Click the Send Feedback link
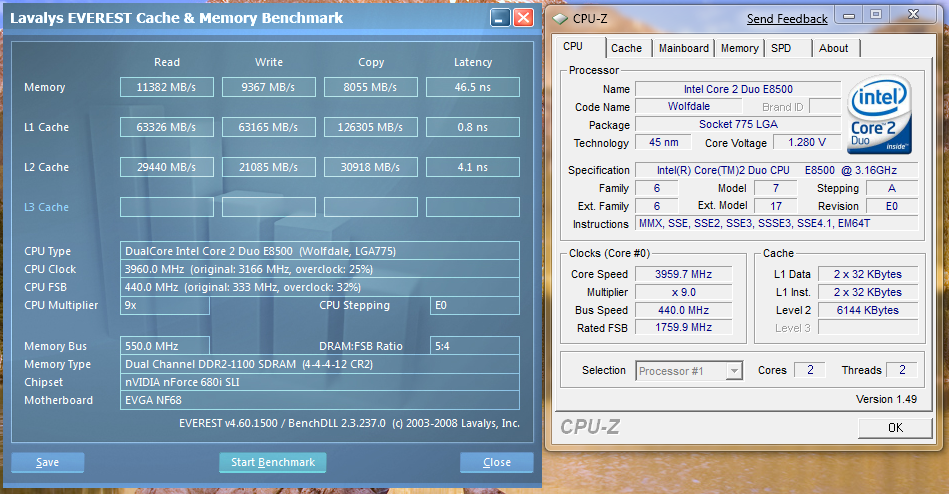This screenshot has width=949, height=494. [787, 19]
